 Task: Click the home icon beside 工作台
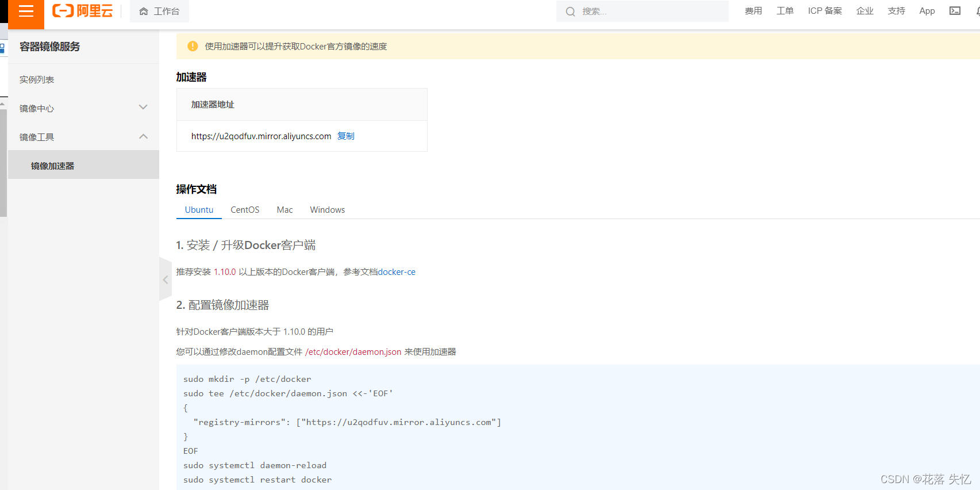[x=144, y=11]
